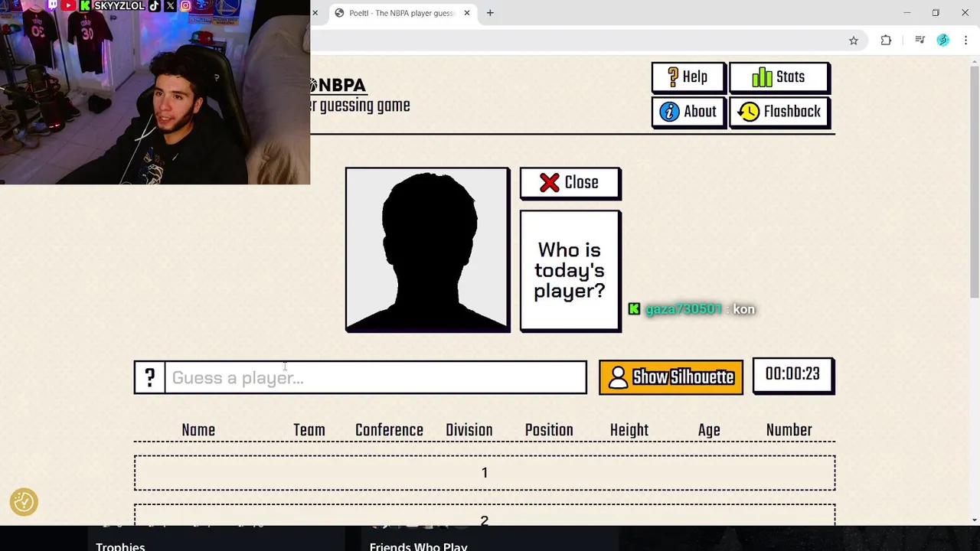Click the TikTok logo in the stream overlay
The image size is (980, 551).
[x=154, y=5]
